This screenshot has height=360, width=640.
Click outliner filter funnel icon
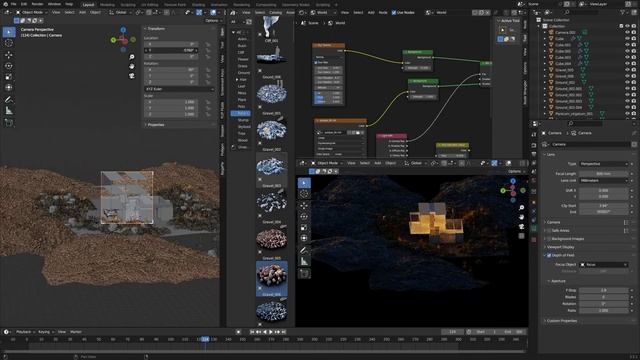(623, 13)
